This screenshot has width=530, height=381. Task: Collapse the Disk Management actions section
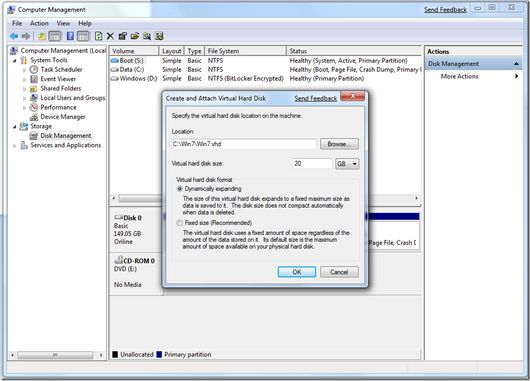[x=516, y=64]
